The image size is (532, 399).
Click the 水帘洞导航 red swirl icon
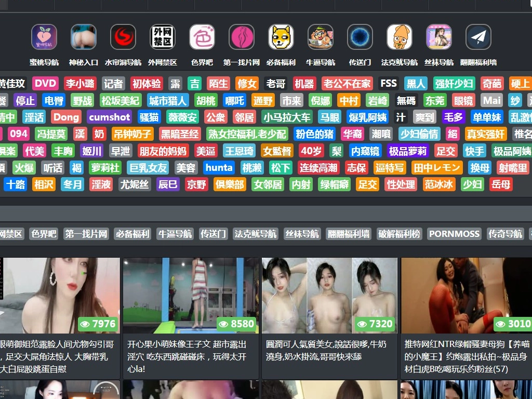[123, 37]
